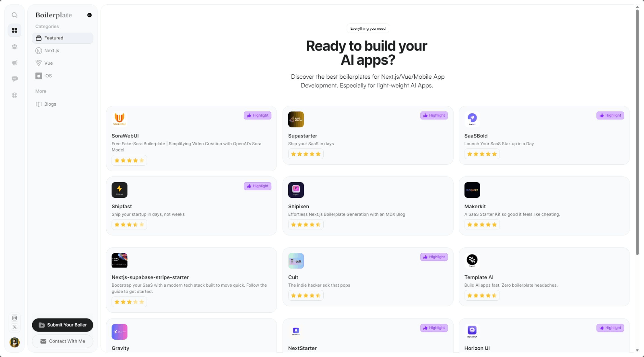Open search from the left rail

pyautogui.click(x=14, y=15)
